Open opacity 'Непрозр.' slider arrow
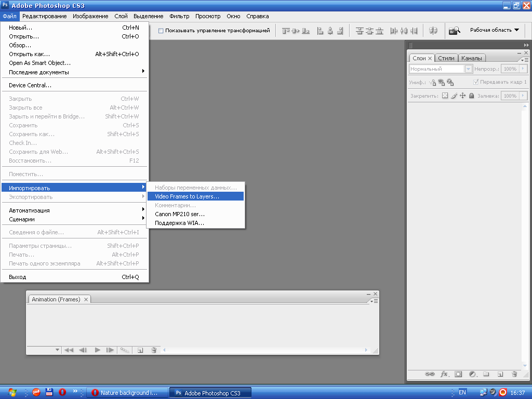Viewport: 532px width, 399px height. (x=523, y=69)
